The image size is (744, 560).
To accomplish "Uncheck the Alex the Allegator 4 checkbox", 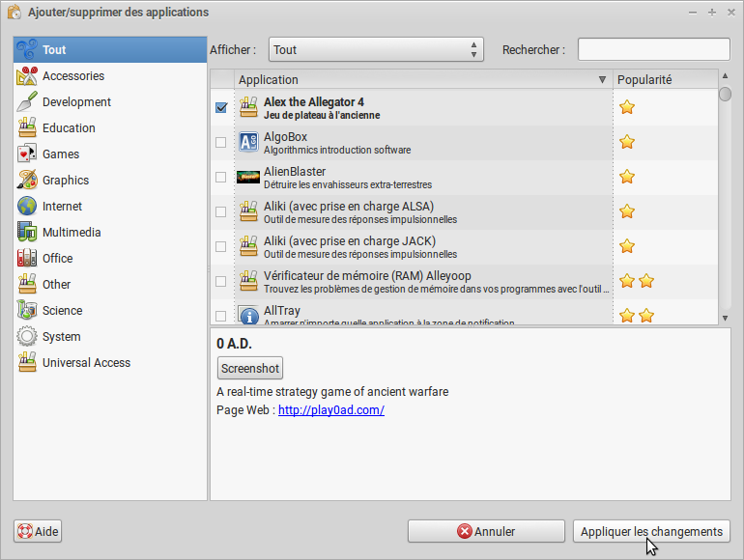I will pyautogui.click(x=221, y=107).
